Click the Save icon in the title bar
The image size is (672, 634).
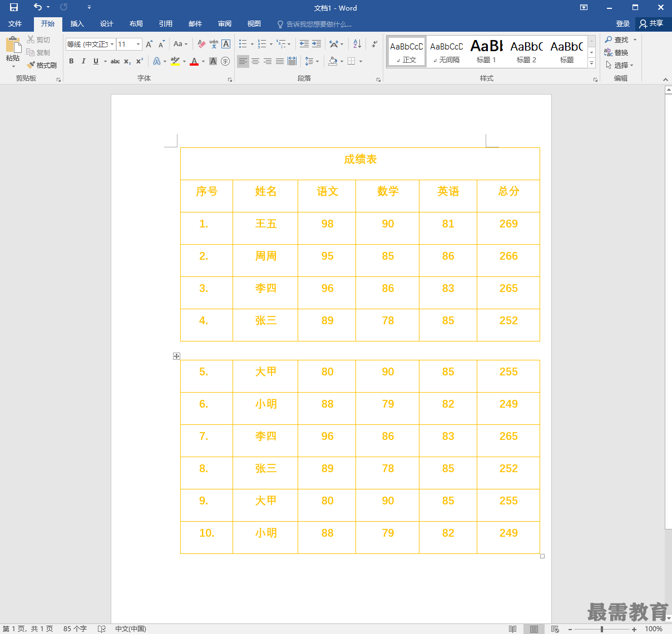[x=14, y=7]
